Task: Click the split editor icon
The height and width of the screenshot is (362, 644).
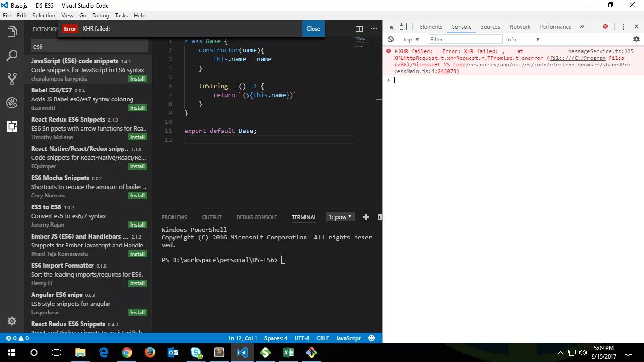Action: [359, 29]
